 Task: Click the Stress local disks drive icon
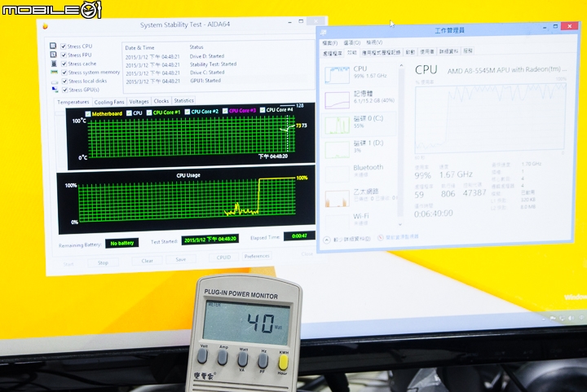pos(55,81)
